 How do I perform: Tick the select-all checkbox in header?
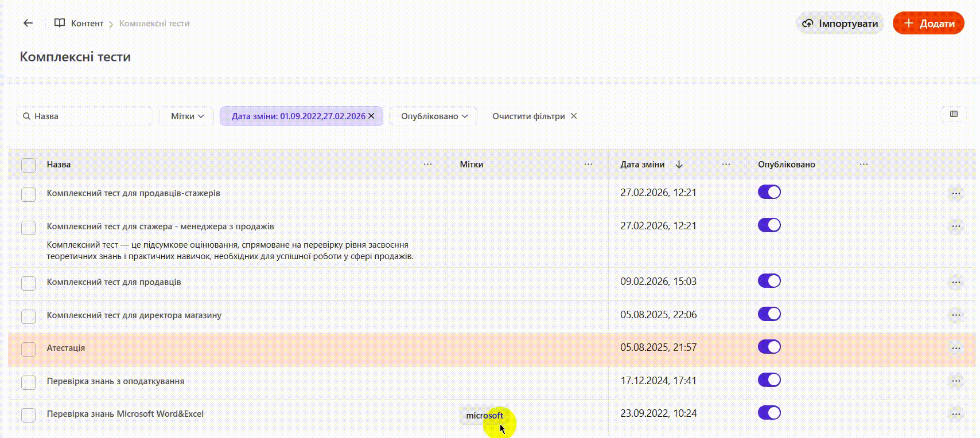pyautogui.click(x=28, y=165)
